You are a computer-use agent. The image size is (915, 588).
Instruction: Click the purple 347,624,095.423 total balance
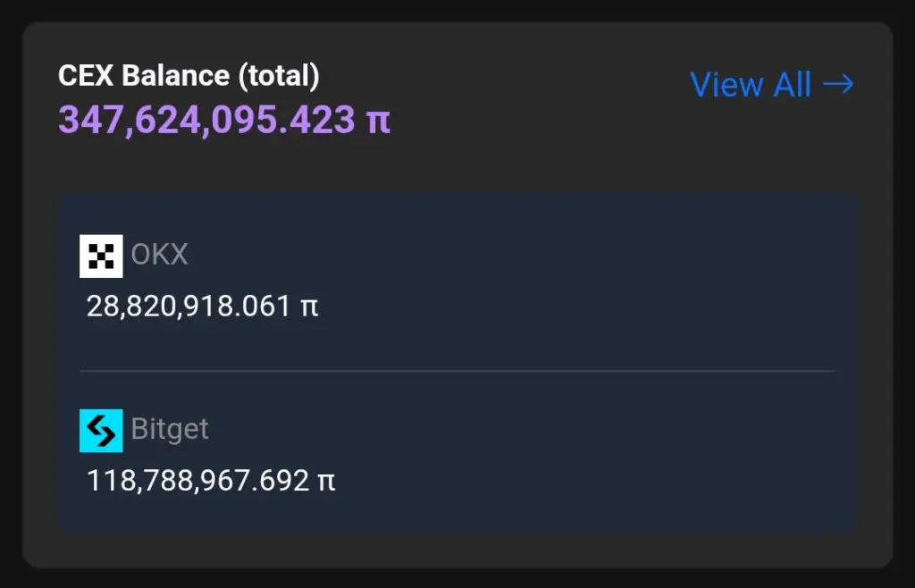click(207, 120)
